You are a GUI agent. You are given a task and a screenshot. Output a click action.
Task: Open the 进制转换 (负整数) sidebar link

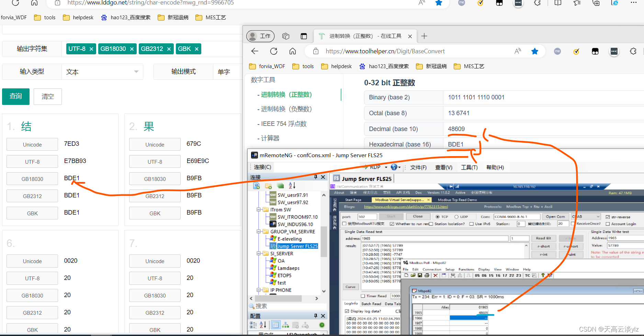click(x=286, y=109)
